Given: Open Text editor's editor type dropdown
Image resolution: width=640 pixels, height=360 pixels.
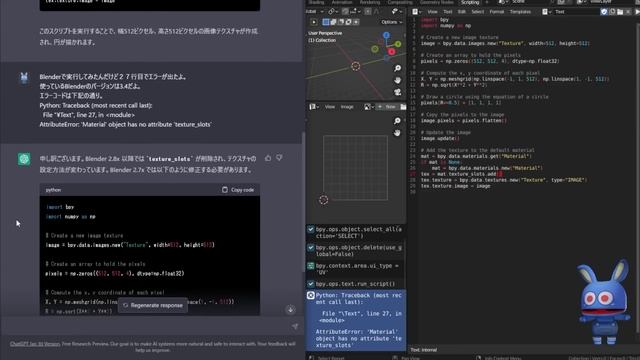Looking at the screenshot, I should [417, 12].
